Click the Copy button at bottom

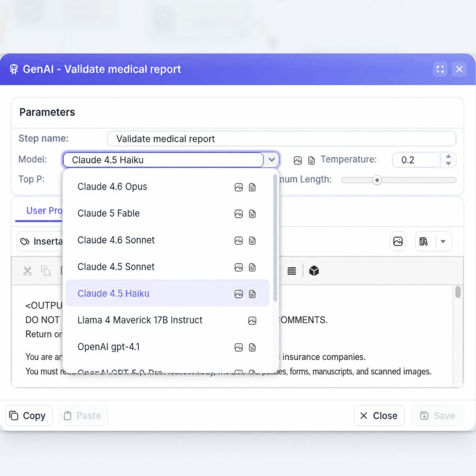28,416
